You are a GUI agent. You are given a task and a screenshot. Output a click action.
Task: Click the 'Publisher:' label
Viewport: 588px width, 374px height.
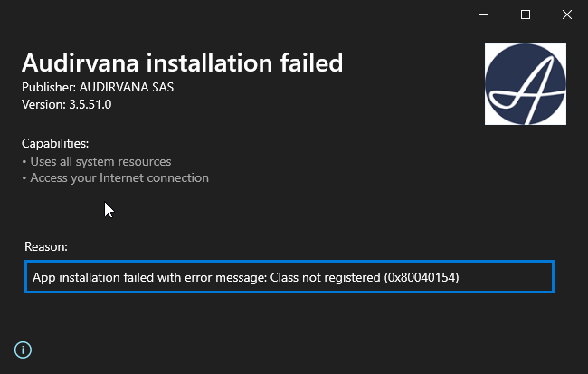click(49, 87)
